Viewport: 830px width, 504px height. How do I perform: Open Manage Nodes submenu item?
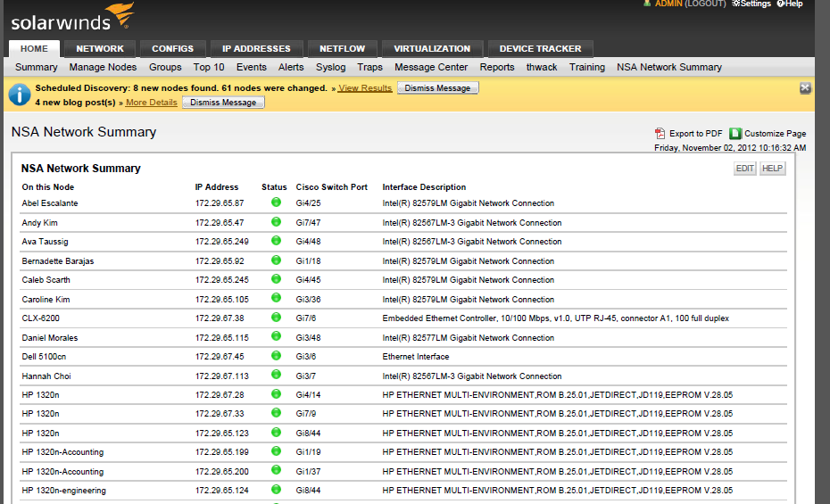pyautogui.click(x=103, y=67)
